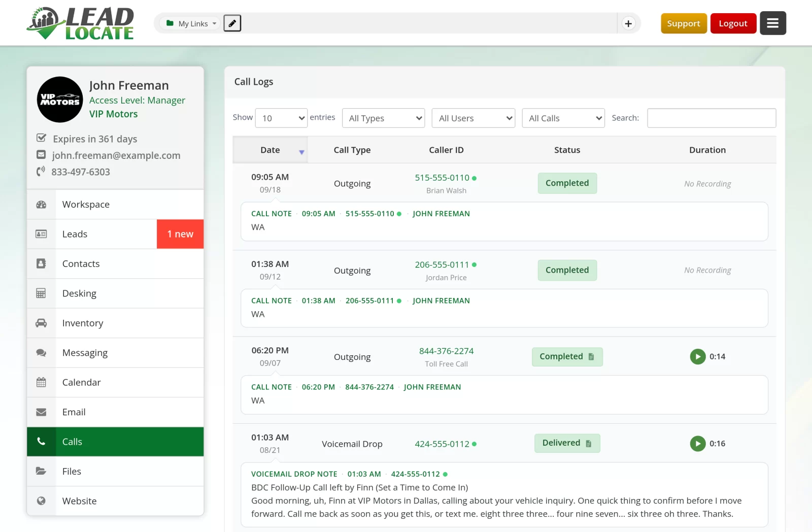Viewport: 812px width, 532px height.
Task: Sort by the Duration column header
Action: (x=707, y=150)
